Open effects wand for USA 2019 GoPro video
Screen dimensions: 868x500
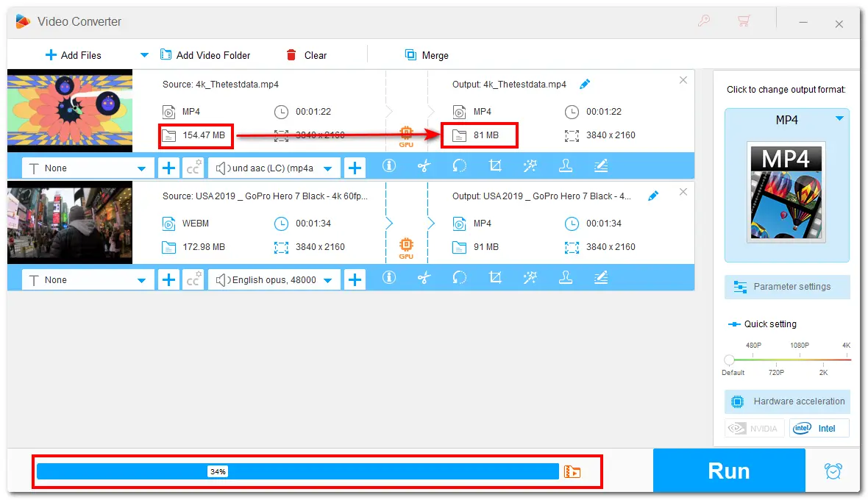coord(530,278)
